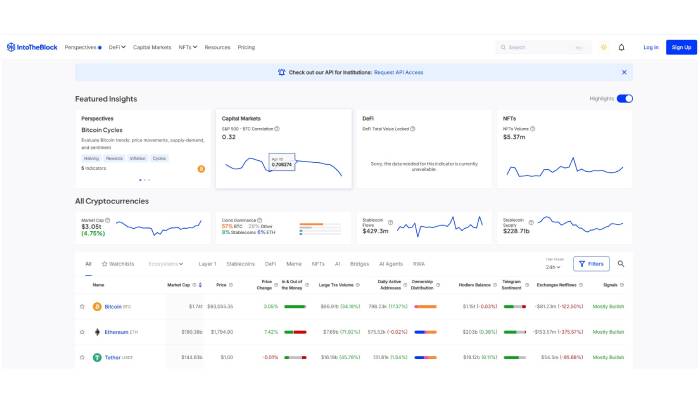Click info icon beside S&P 500 - BTC Correlation
This screenshot has height=400, width=700.
277,129
